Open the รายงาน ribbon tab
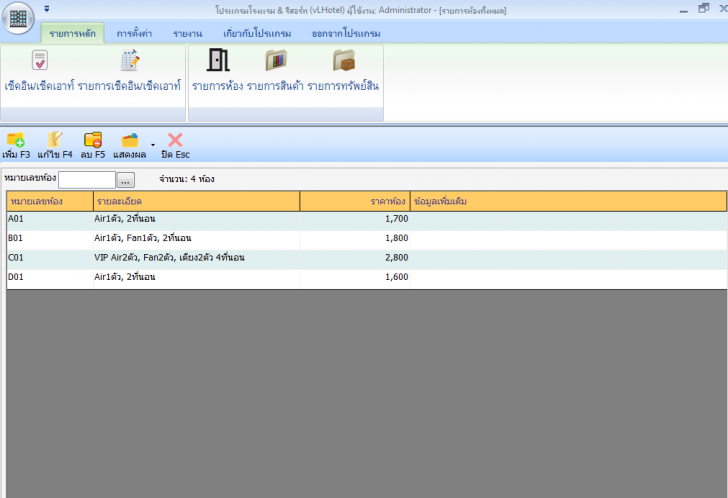This screenshot has height=498, width=728. 188,33
